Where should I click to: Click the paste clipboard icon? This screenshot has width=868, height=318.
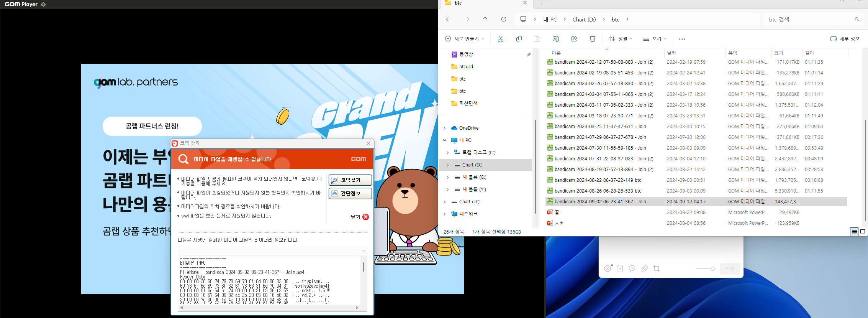[x=537, y=39]
